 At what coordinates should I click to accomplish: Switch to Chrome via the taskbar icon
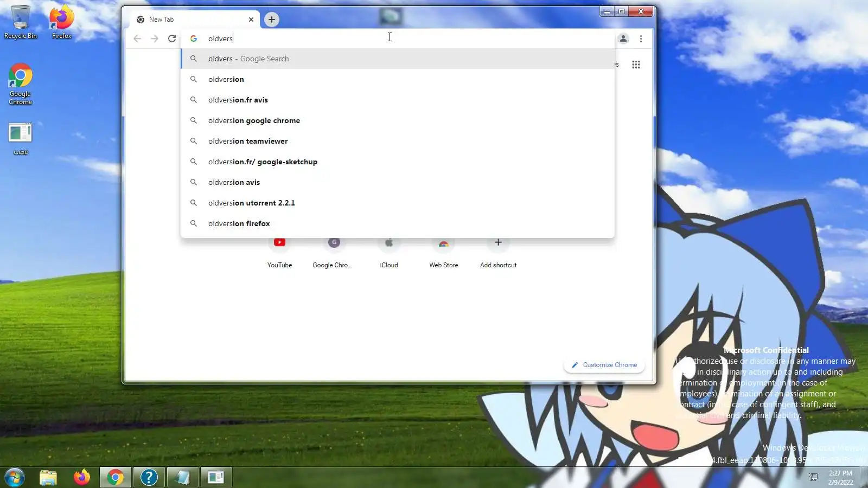coord(115,477)
